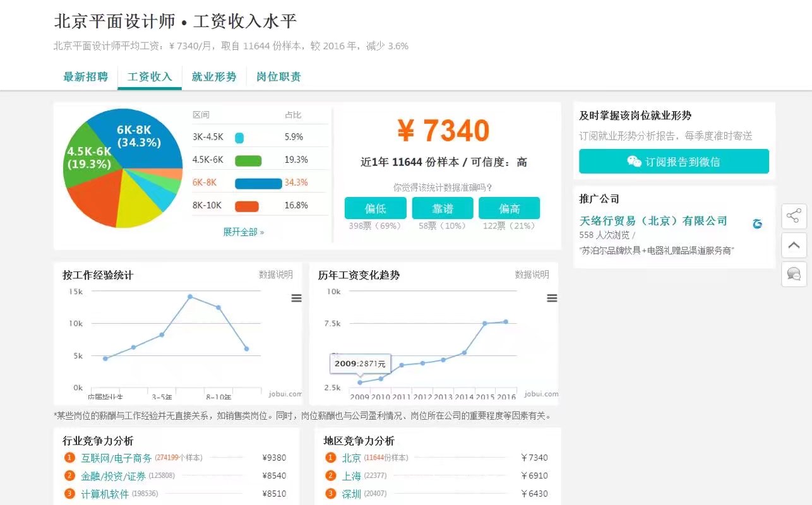
Task: Expand the salary list via 展开全部
Action: pyautogui.click(x=243, y=232)
